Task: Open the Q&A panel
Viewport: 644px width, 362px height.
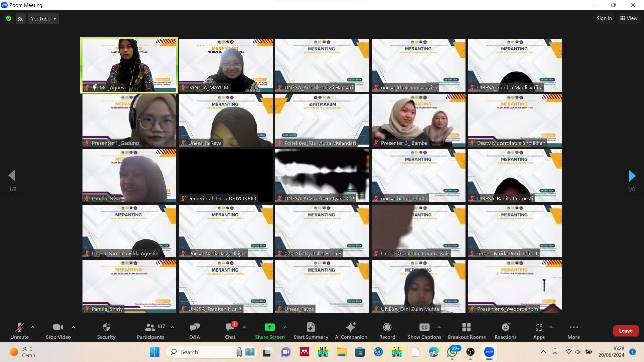Action: pos(194,331)
